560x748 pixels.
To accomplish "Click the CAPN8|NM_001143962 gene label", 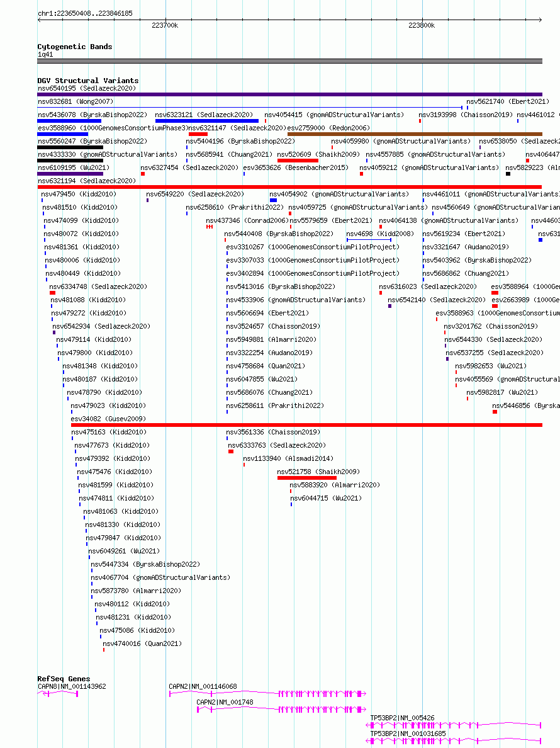I will pos(72,687).
